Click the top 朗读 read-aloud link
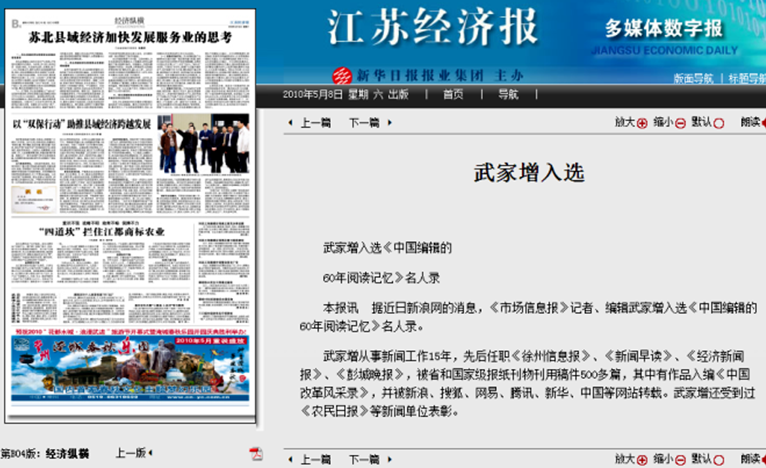 (751, 122)
